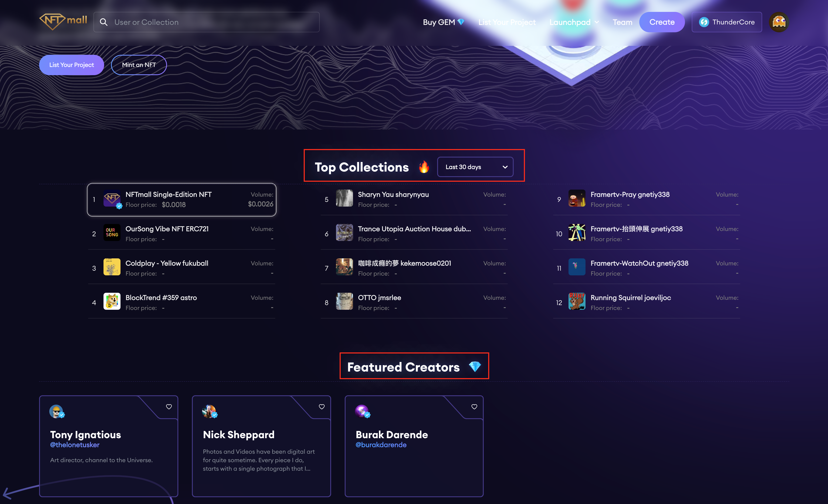Screen dimensions: 828x504
Task: Click the List Your Project button
Action: 72,65
